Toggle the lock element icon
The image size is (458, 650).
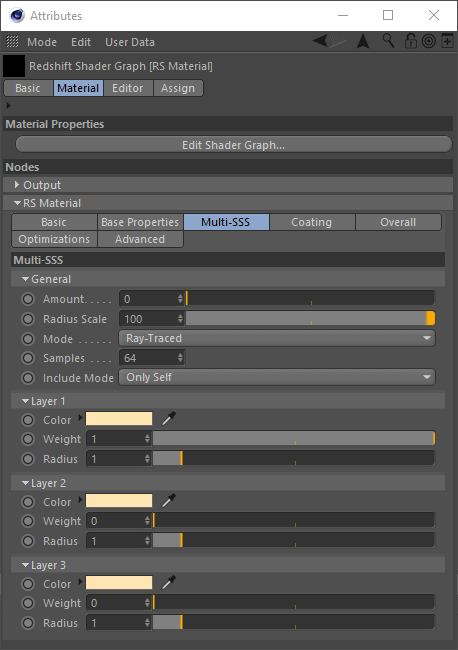pyautogui.click(x=410, y=41)
